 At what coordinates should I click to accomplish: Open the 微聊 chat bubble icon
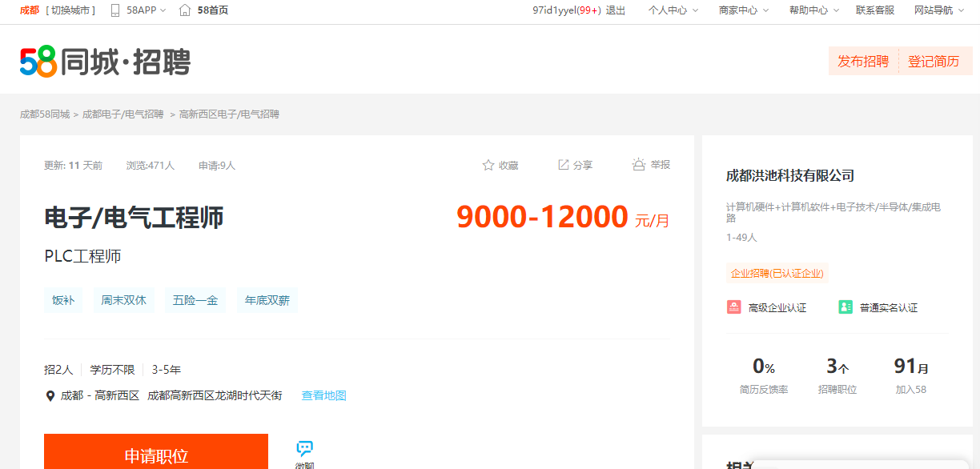304,449
